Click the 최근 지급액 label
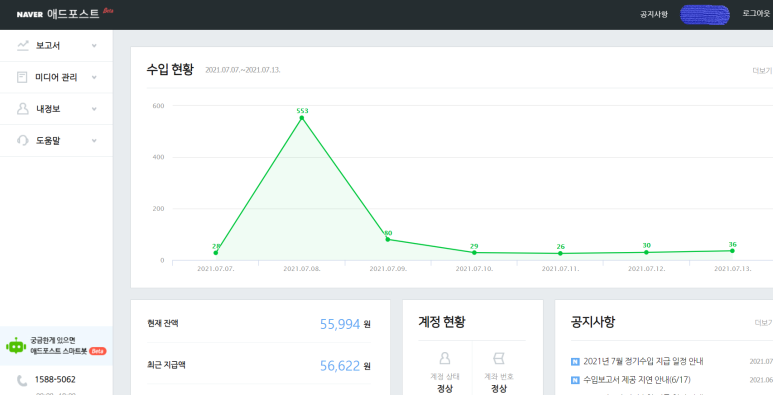Image resolution: width=773 pixels, height=395 pixels. click(x=166, y=365)
